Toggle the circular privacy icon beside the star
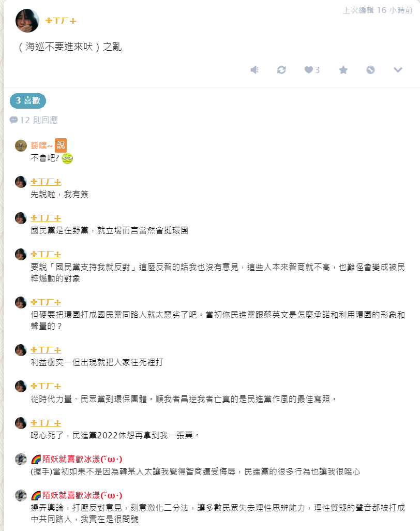The image size is (420, 531). click(370, 70)
